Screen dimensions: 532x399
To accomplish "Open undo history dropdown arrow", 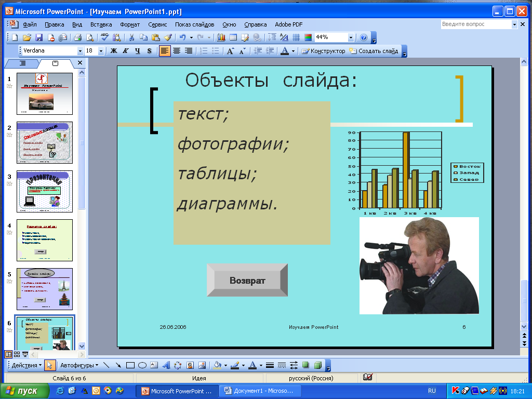I will (x=191, y=37).
